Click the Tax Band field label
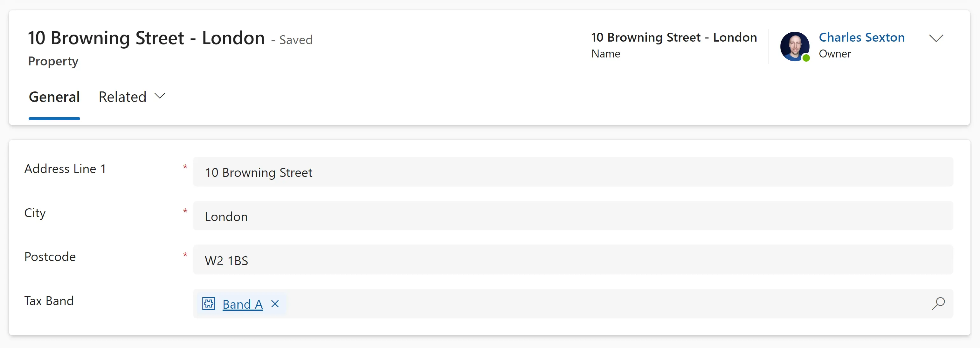The height and width of the screenshot is (348, 980). (x=49, y=300)
